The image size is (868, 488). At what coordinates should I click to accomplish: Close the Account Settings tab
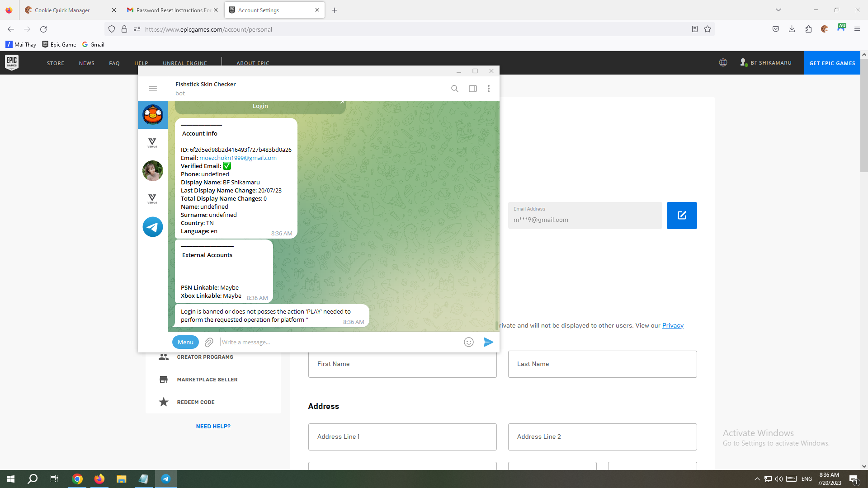point(317,10)
